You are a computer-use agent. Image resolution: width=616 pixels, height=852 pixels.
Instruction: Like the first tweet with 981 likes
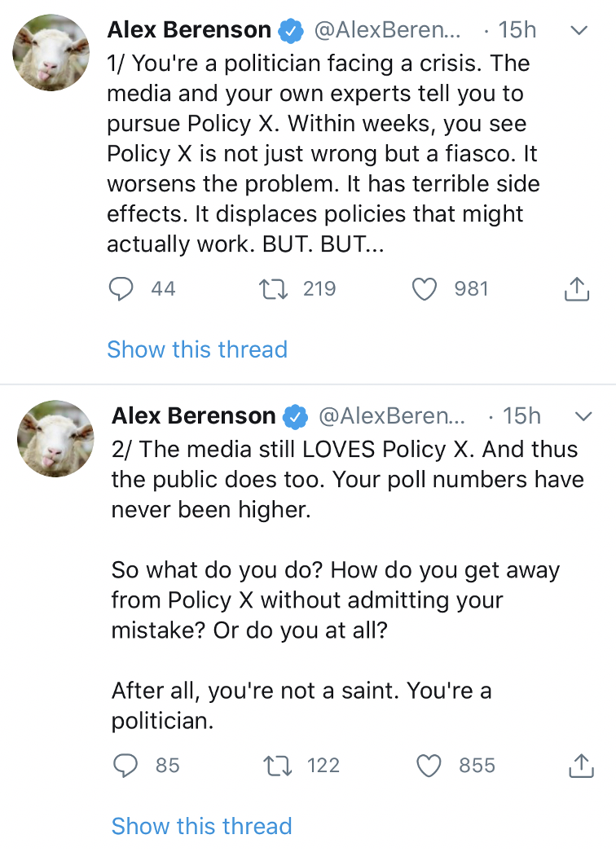tap(424, 289)
